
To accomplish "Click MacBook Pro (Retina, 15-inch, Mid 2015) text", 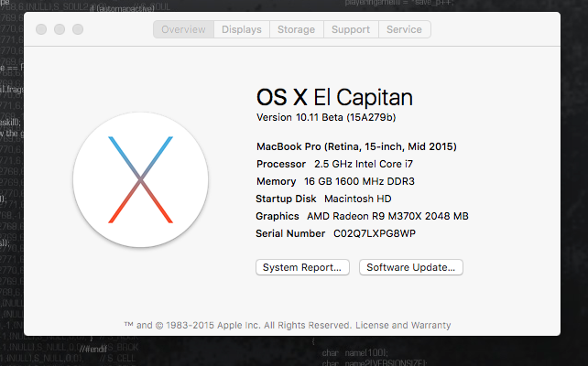I will 356,146.
